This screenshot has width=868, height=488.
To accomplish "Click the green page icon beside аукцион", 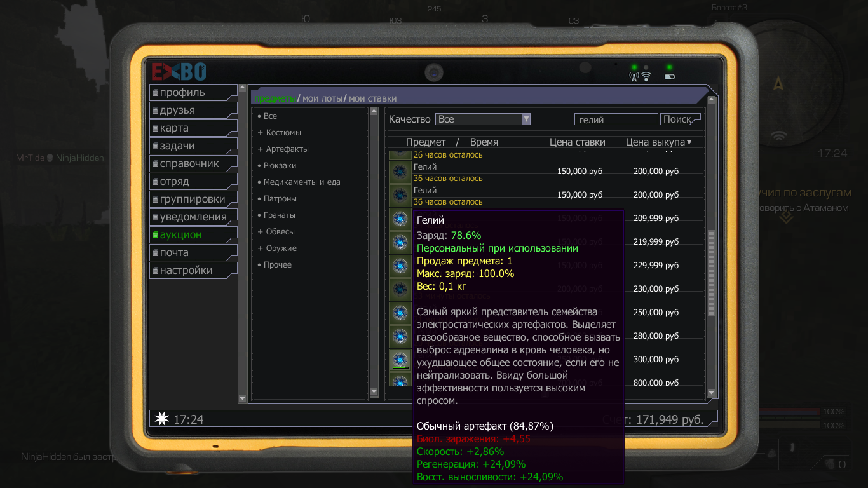I will [155, 235].
